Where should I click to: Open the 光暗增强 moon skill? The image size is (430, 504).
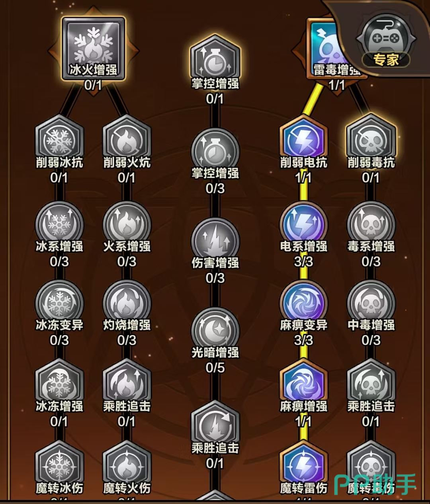tap(215, 331)
